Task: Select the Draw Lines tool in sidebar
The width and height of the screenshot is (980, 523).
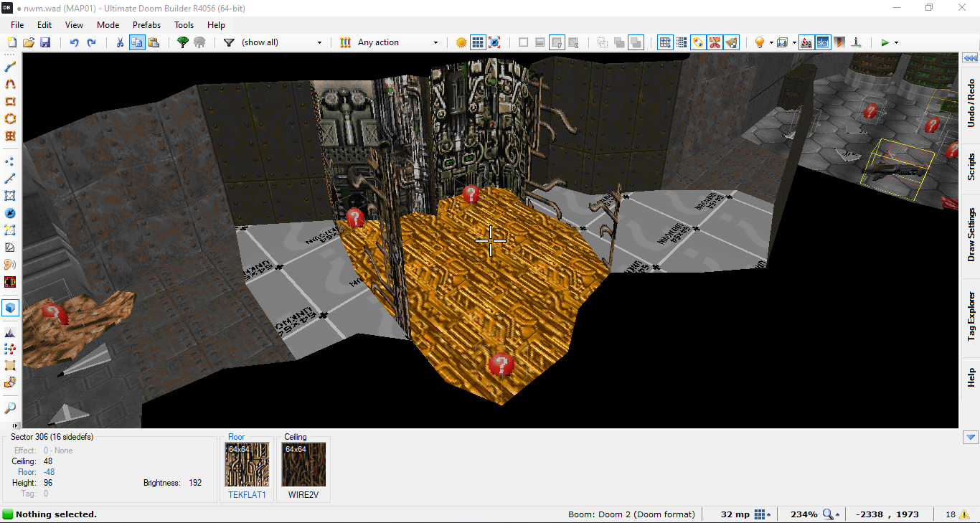Action: click(10, 67)
